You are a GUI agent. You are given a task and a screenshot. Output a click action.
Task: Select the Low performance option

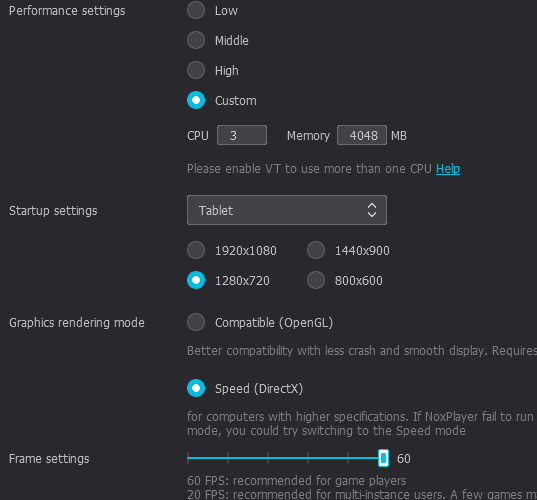pyautogui.click(x=196, y=10)
